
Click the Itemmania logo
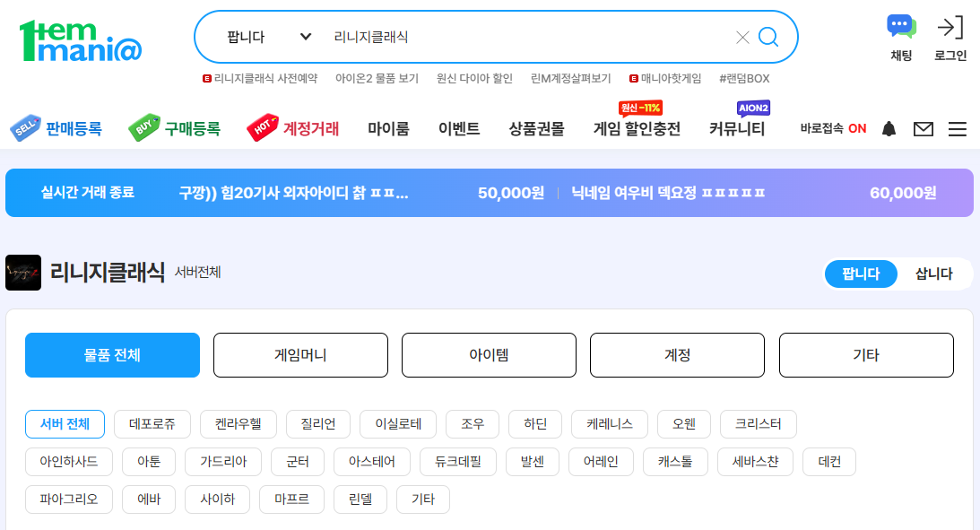(x=81, y=41)
